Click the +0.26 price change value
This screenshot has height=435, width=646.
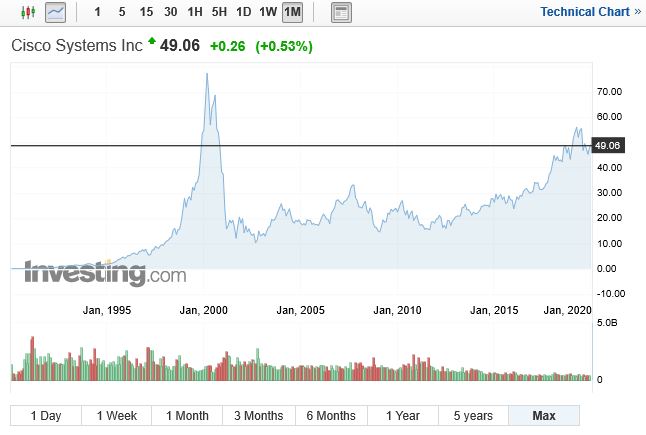[x=227, y=46]
